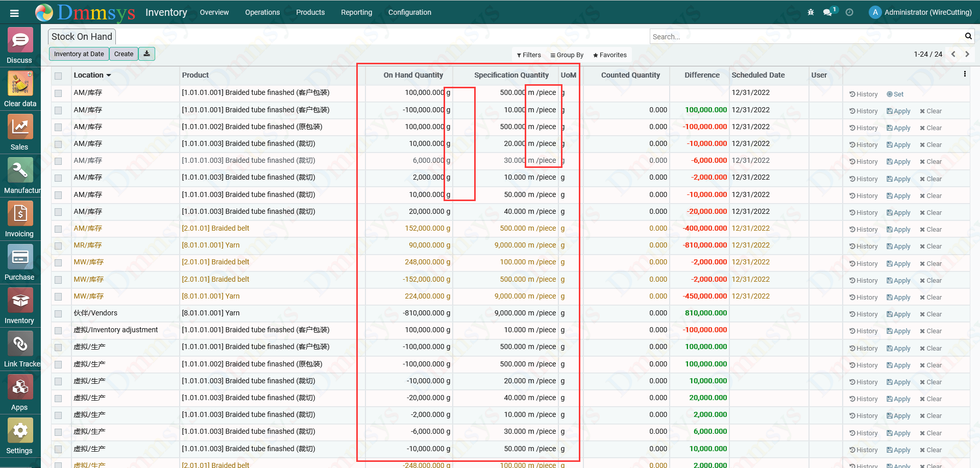Click the 1-24 / 24 pager counter
Image resolution: width=980 pixels, height=468 pixels.
click(928, 54)
